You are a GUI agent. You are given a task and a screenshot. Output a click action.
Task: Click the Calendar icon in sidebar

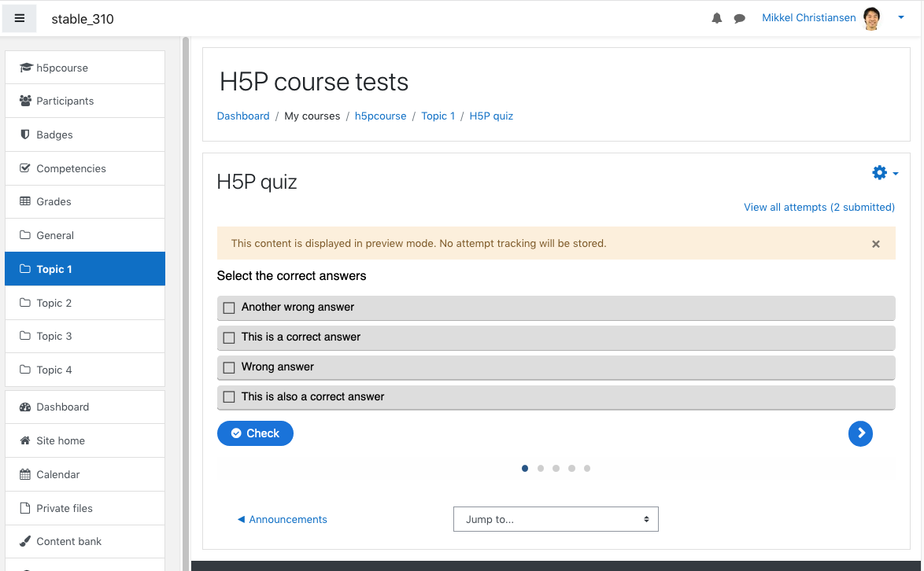click(24, 474)
